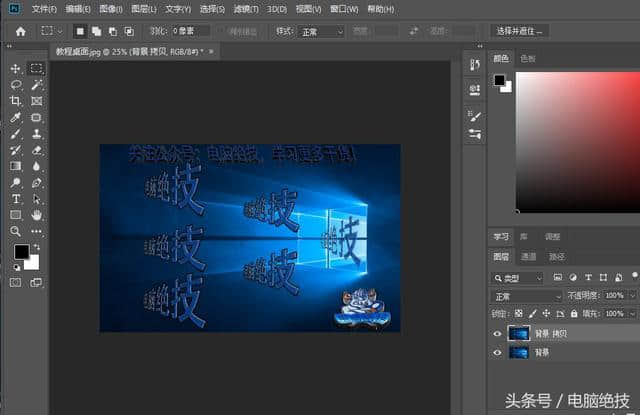The height and width of the screenshot is (415, 640).
Task: Choose New Selection mode in options bar
Action: click(x=80, y=31)
